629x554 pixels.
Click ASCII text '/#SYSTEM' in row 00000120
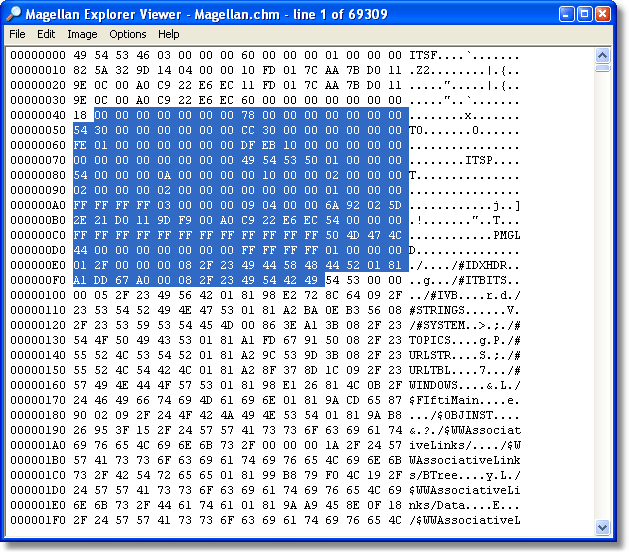tap(437, 325)
